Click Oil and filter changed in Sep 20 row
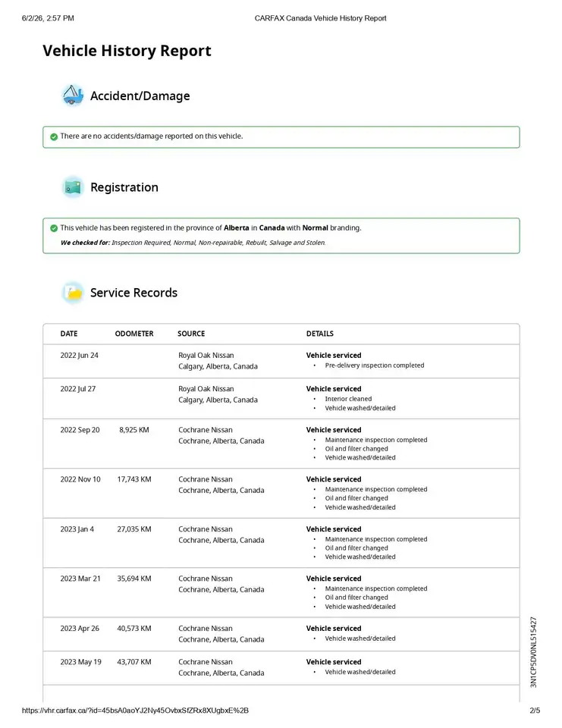Screen dimensions: 562x728 point(356,448)
